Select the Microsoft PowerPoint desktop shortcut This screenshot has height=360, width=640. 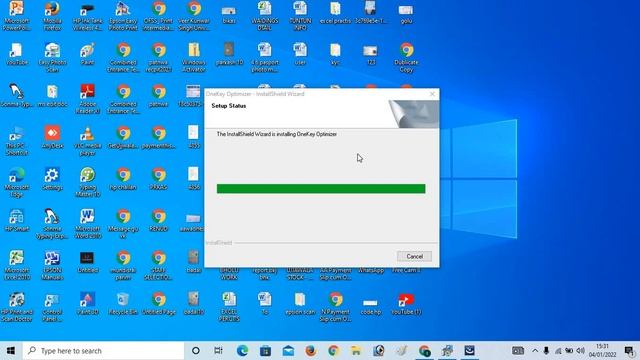[16, 16]
